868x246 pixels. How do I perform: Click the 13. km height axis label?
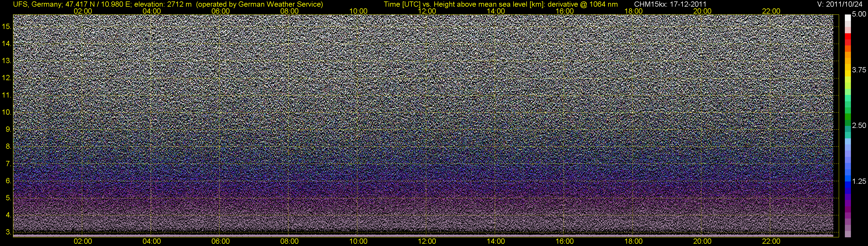(x=7, y=61)
